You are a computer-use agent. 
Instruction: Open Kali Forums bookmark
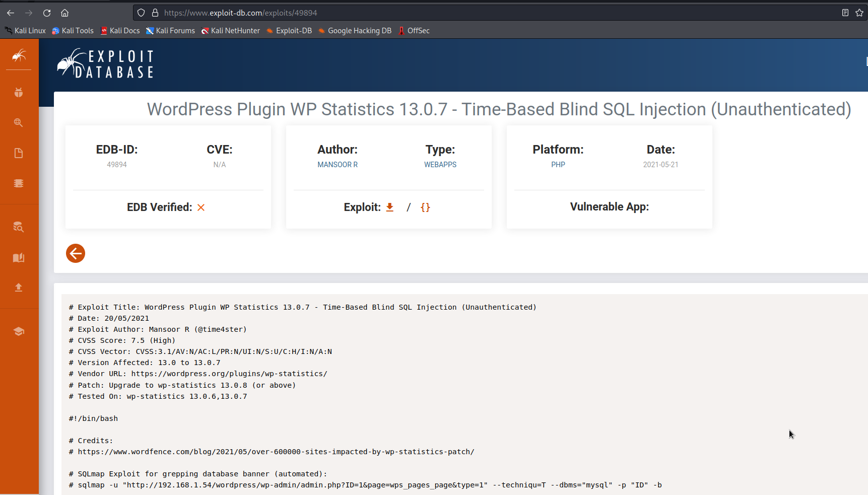(171, 31)
